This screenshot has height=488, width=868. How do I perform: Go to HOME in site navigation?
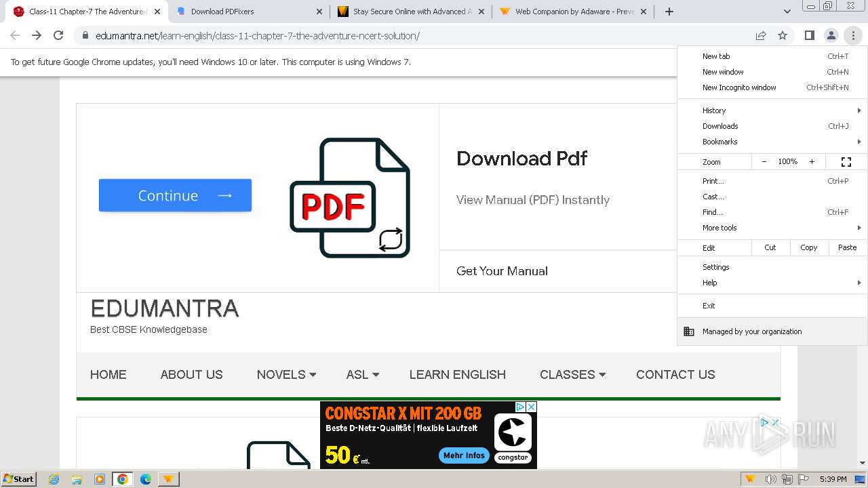[108, 374]
